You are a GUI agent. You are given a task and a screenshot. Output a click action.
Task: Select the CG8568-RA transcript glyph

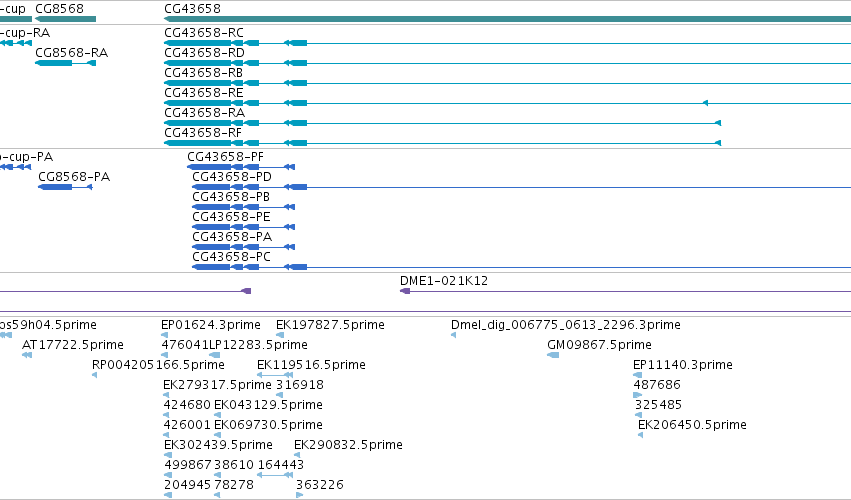[x=66, y=63]
